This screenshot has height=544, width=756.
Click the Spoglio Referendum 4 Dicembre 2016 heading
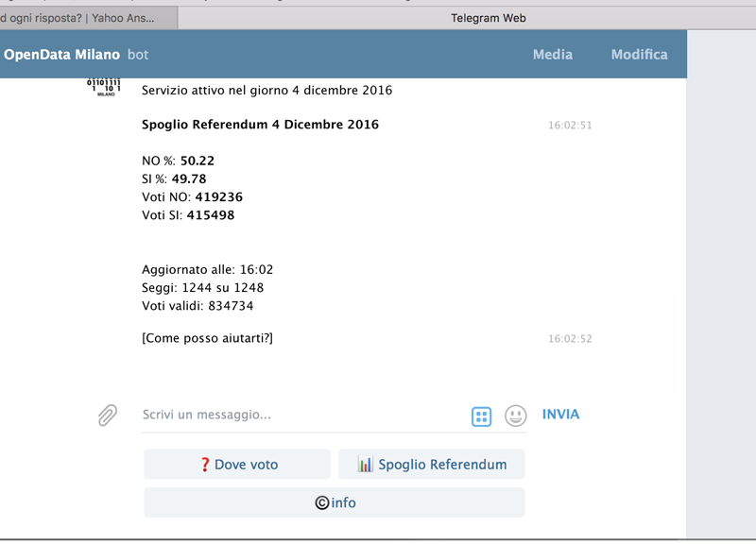coord(261,125)
